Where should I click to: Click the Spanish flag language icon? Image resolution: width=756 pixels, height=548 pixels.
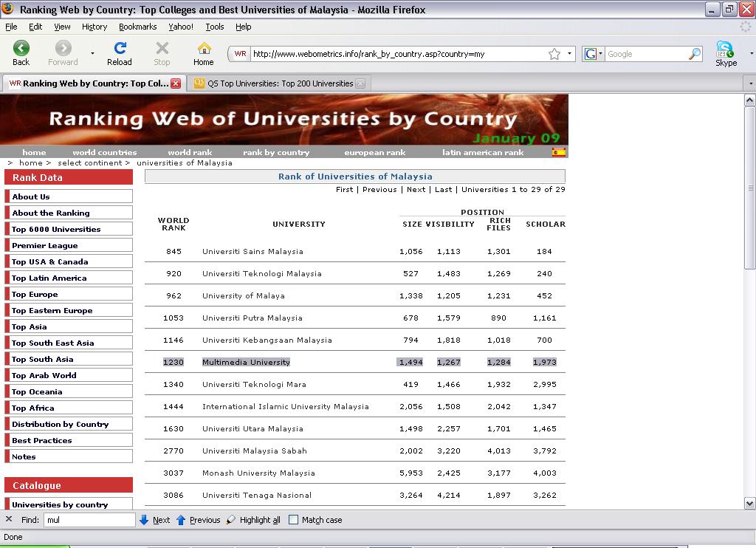[x=559, y=152]
